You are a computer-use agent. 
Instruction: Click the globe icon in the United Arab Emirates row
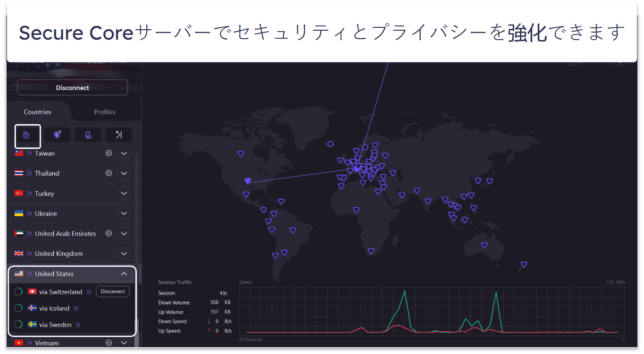(x=109, y=234)
